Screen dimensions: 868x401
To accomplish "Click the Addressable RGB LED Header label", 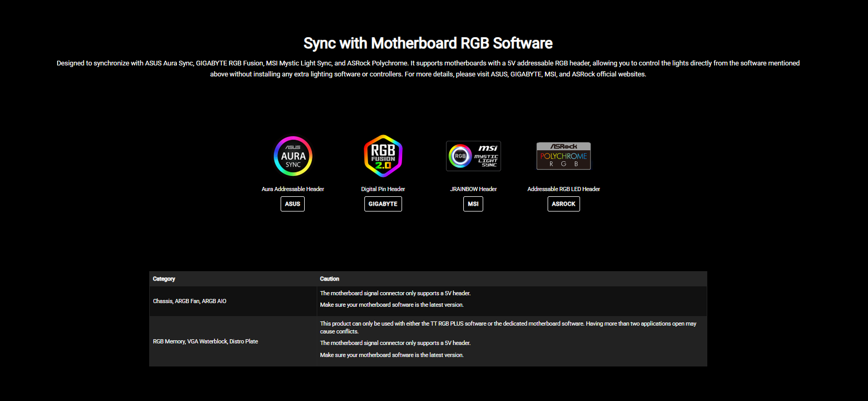I will click(x=563, y=189).
